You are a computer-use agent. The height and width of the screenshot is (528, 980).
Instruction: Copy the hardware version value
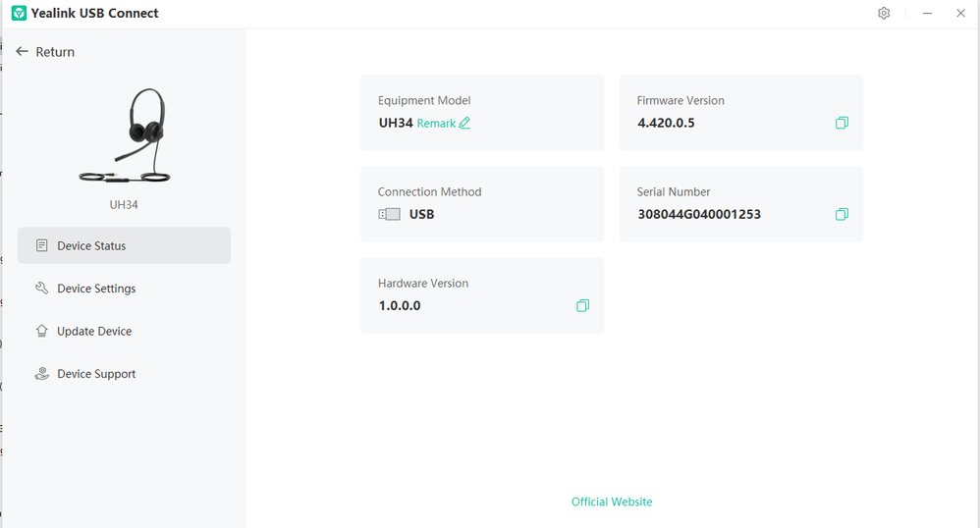click(x=582, y=306)
